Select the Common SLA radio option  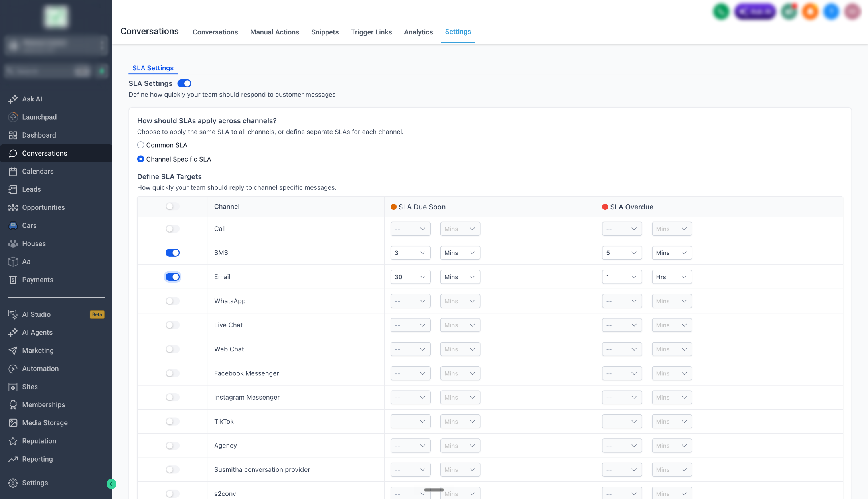point(140,145)
